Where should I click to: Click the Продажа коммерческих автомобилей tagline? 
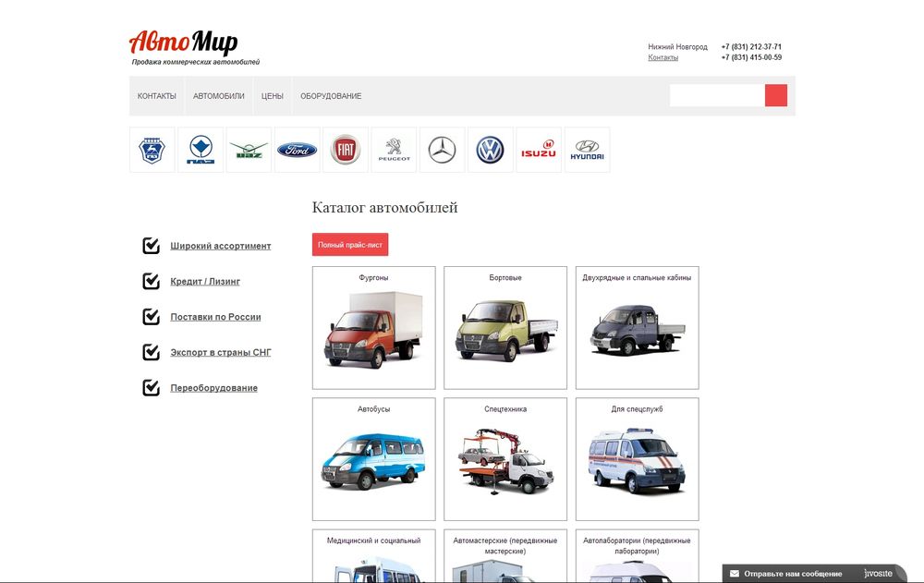[196, 62]
